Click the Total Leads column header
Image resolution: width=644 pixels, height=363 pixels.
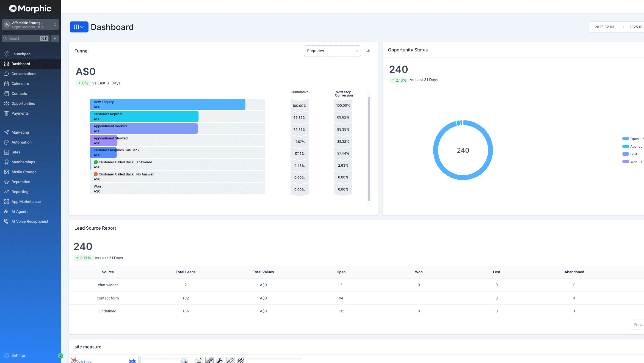[186, 272]
